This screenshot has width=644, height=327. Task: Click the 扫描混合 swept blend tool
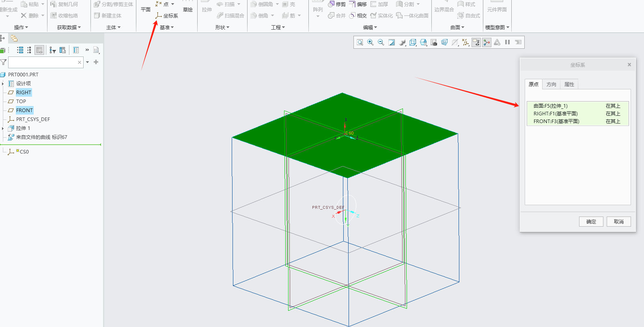click(x=230, y=15)
